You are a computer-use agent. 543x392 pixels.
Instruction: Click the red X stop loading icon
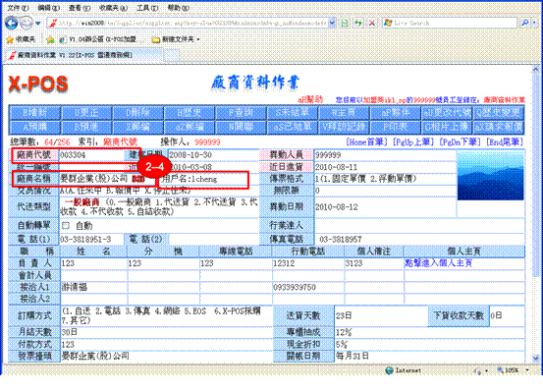point(372,23)
